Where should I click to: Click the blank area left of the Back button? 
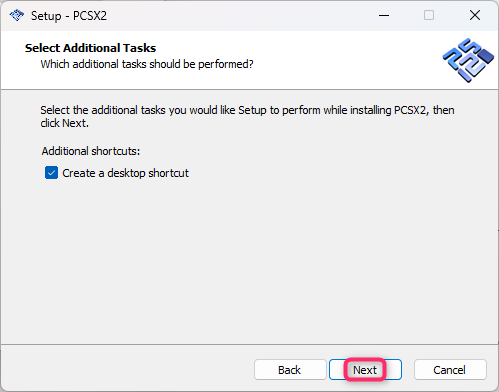click(127, 369)
